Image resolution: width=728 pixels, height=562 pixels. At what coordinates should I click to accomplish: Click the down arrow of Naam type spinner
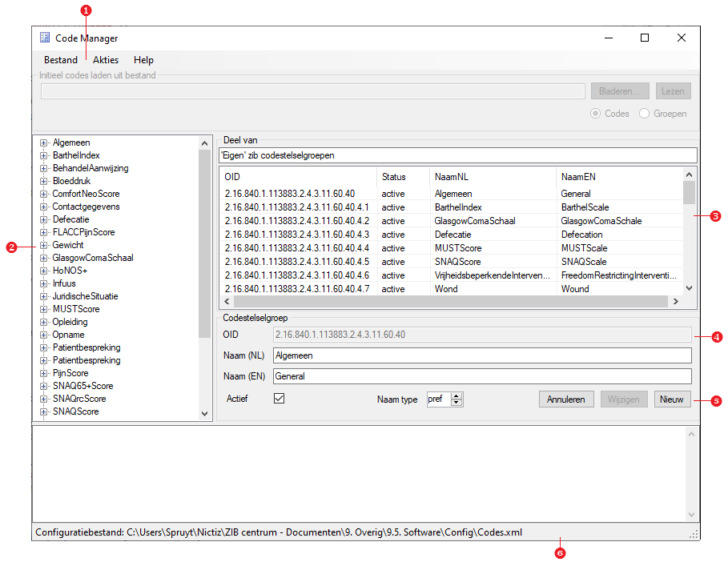pyautogui.click(x=457, y=402)
